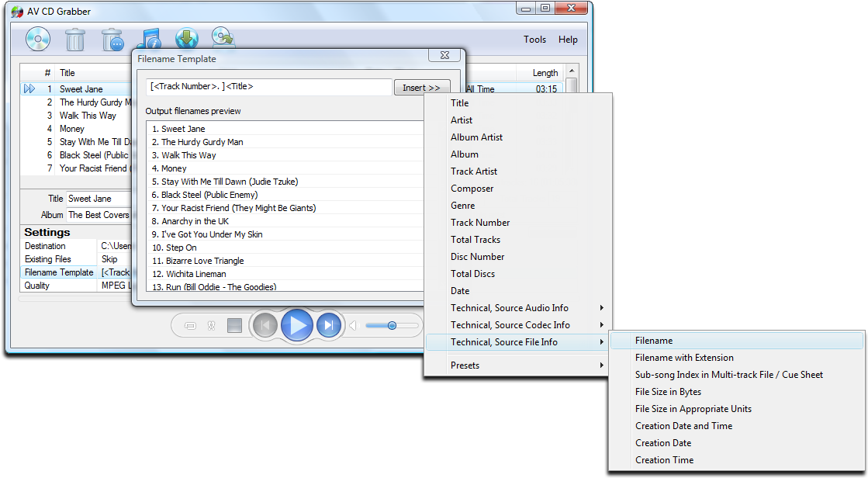
Task: Select the Quality setting row
Action: click(76, 286)
